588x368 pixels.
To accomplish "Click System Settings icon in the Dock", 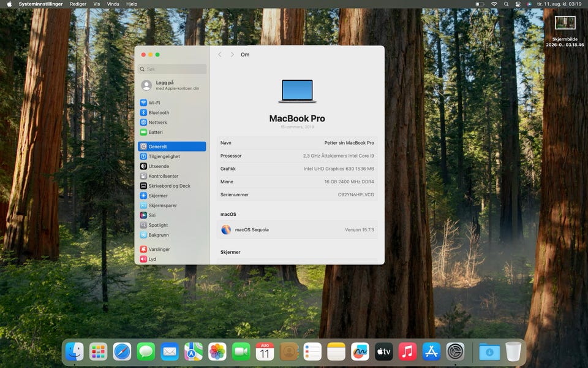I will click(x=455, y=352).
